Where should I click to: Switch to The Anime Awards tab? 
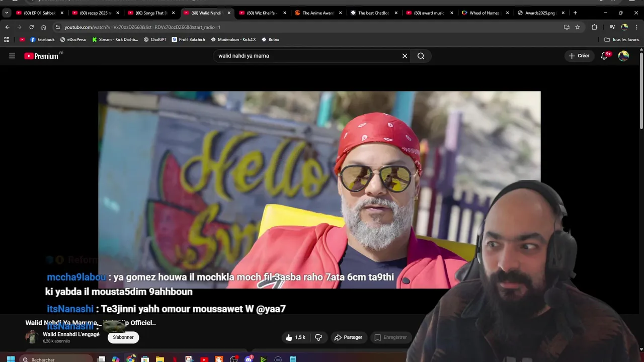click(318, 13)
